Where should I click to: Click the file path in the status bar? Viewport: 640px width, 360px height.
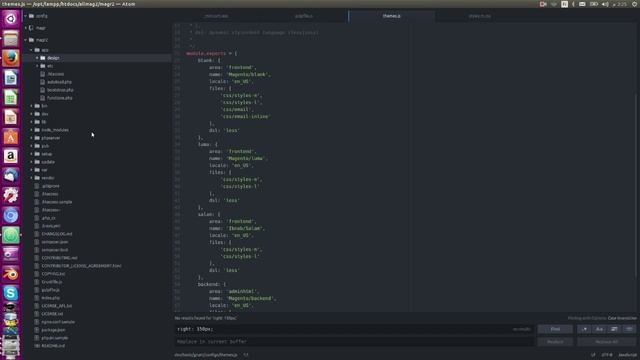pos(206,355)
